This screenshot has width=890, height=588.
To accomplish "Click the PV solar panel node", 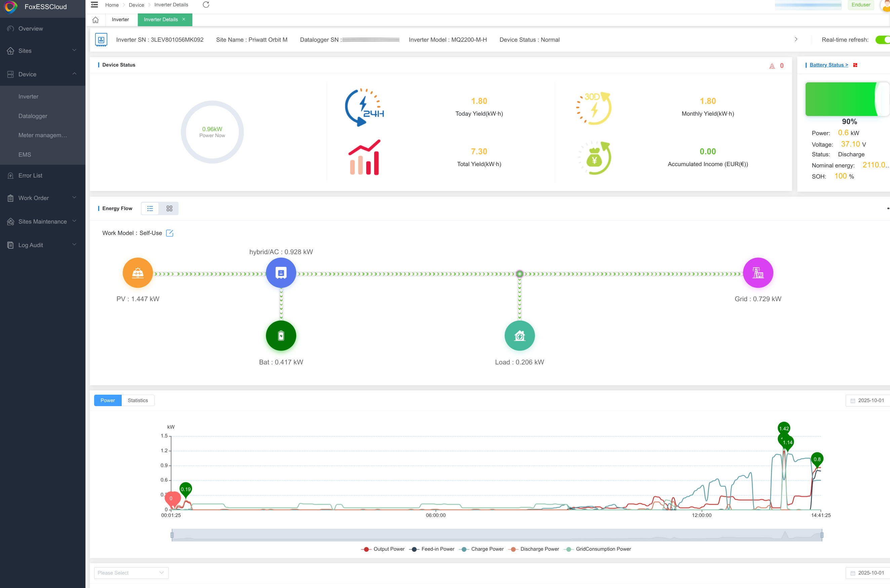I will 138,273.
